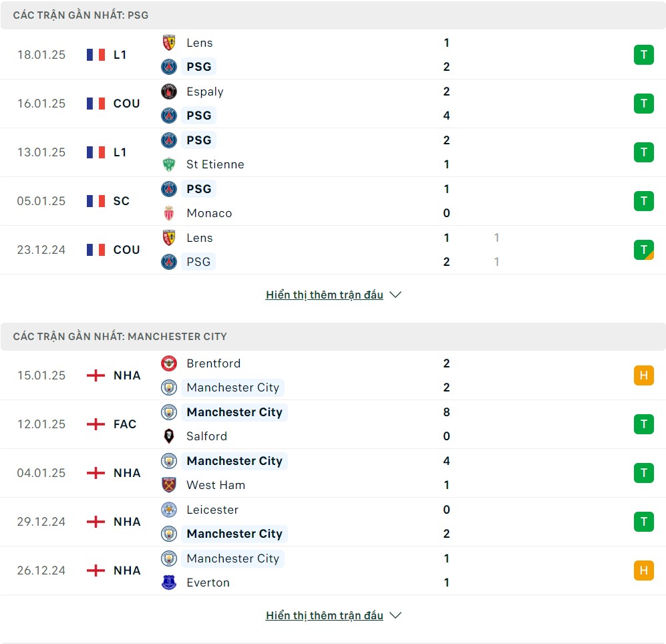
Task: Select PSG name in St Etienne match
Action: coord(199,140)
